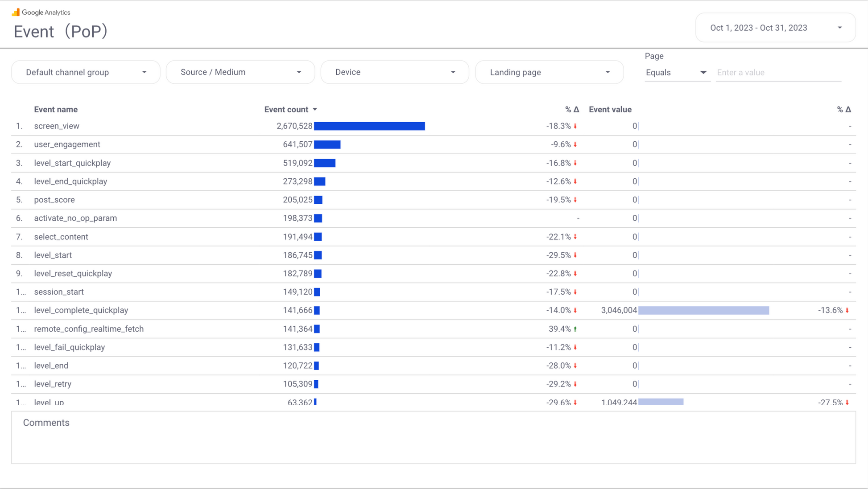This screenshot has width=868, height=489.
Task: Click the red down arrow for user_engagement
Action: tap(575, 144)
